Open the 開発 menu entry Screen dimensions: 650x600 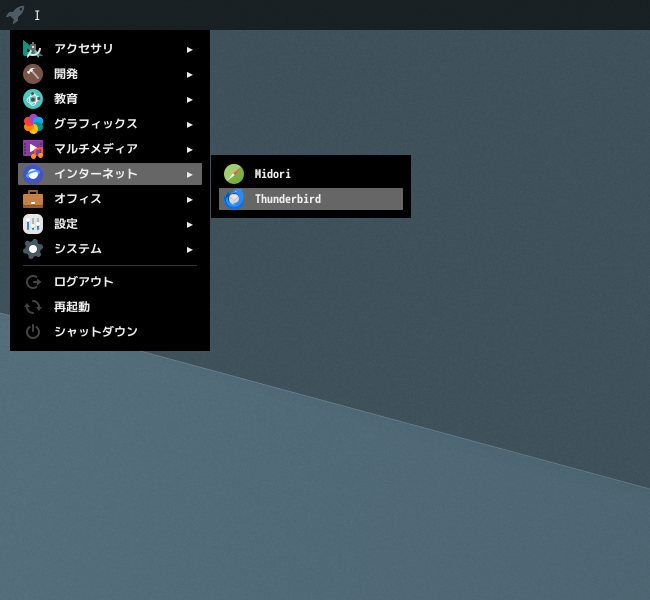110,74
